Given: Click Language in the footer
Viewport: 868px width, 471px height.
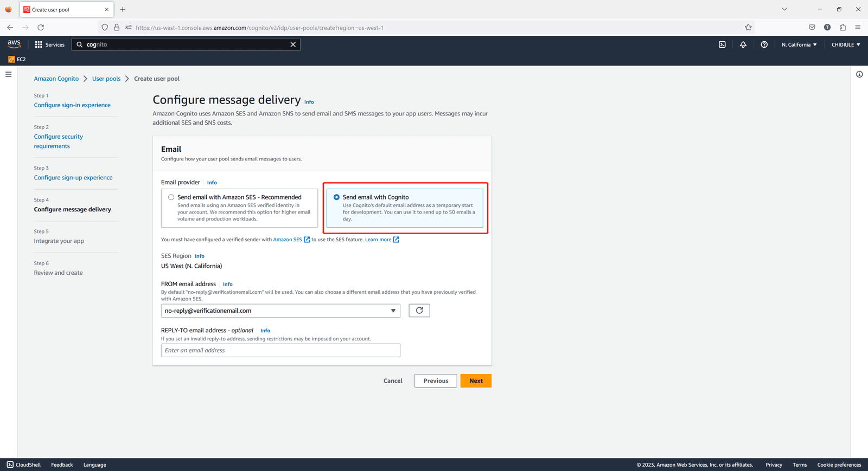Looking at the screenshot, I should [95, 464].
